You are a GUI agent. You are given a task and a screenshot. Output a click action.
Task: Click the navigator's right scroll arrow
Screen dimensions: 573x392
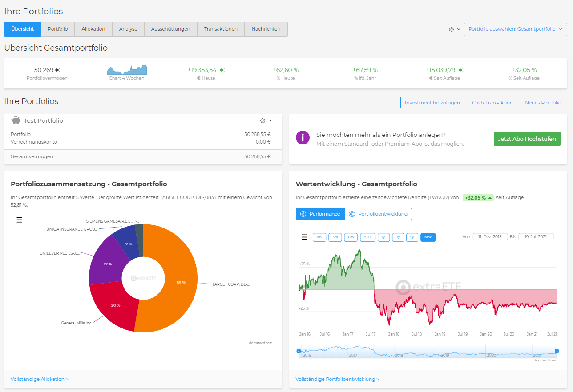point(557,351)
